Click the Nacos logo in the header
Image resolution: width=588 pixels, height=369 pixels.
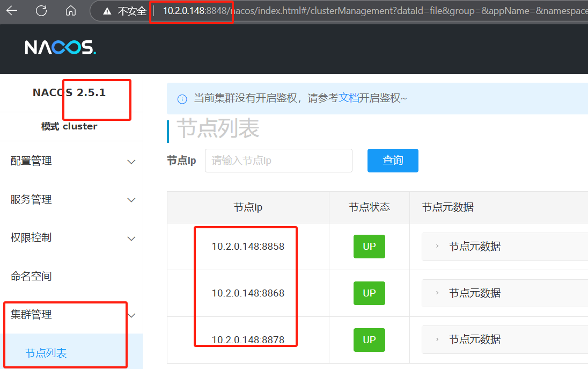(x=61, y=48)
